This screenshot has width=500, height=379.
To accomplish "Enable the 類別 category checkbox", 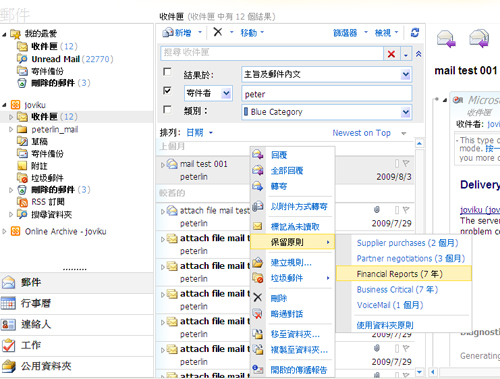I will [167, 110].
